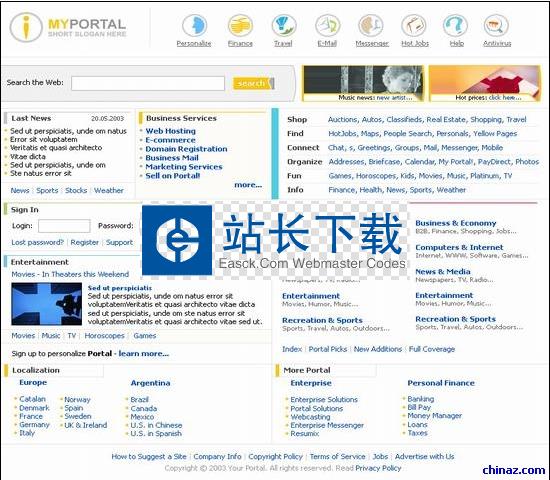Open the Auctions link in Shop row
550x480 pixels.
click(342, 120)
